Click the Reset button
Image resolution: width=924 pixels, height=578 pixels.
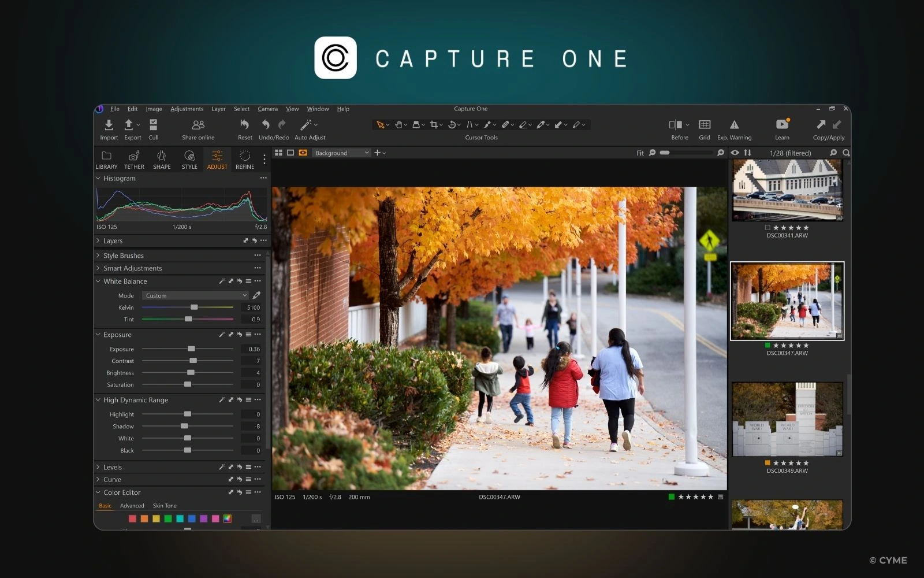(244, 128)
